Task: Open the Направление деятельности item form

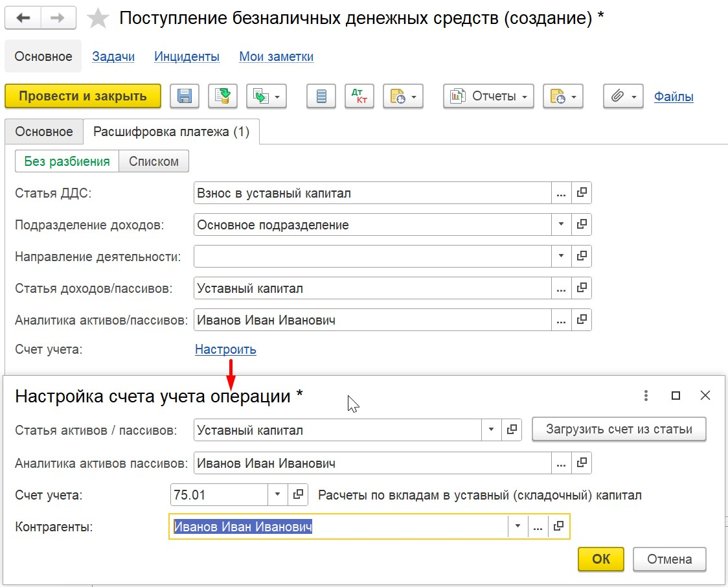Action: 581,257
